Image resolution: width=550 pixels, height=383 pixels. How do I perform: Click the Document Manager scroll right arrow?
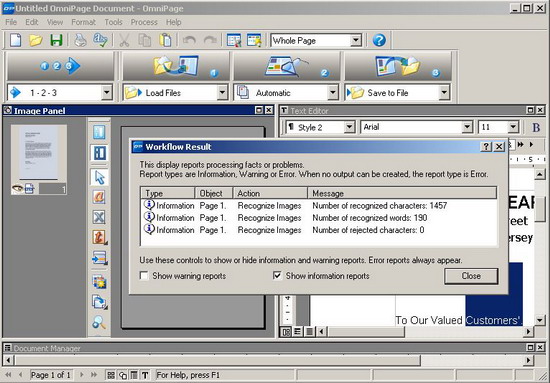(x=529, y=360)
